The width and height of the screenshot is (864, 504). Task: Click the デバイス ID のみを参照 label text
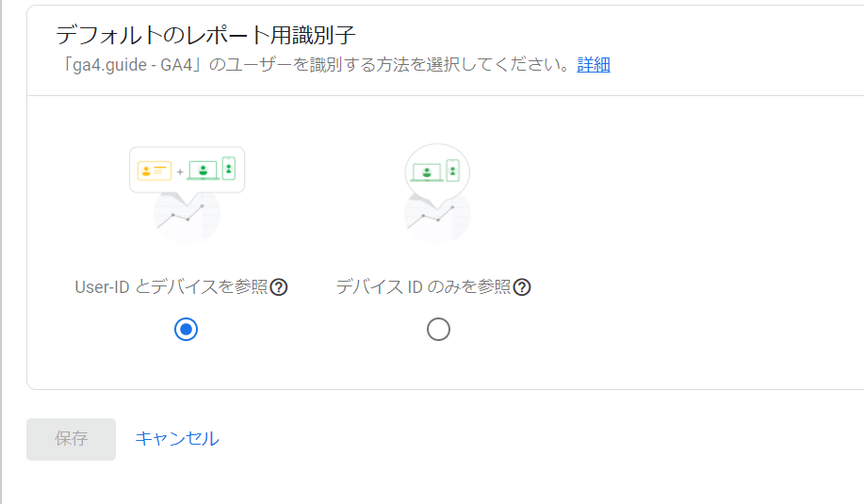coord(424,287)
